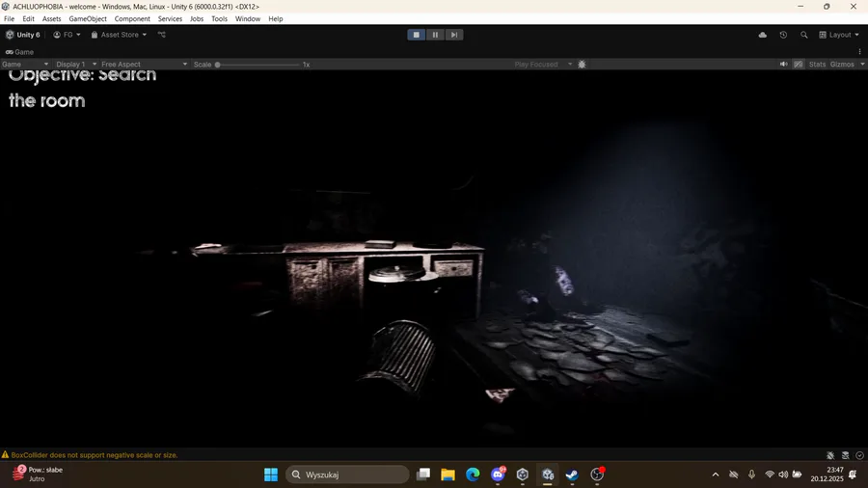Stop play mode with the Play button
868x488 pixels.
tap(417, 35)
